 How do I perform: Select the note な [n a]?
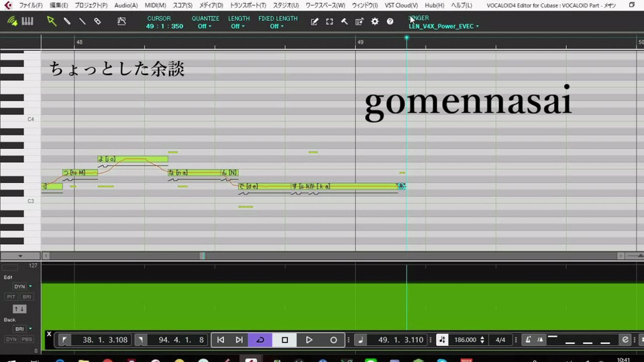tap(195, 173)
